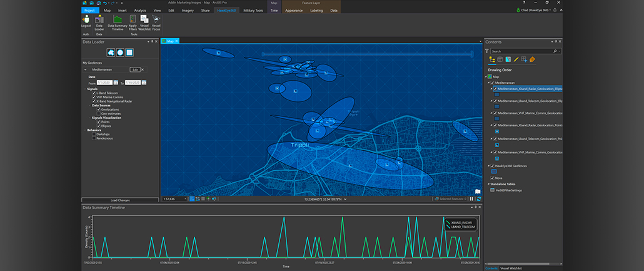Enable the Geo-estimates data source
The height and width of the screenshot is (271, 644).
coord(99,113)
